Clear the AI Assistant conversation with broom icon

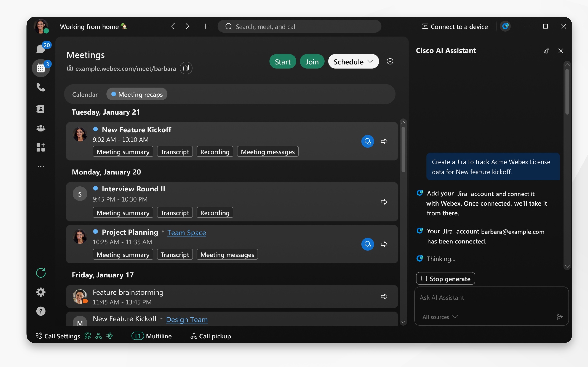[546, 51]
